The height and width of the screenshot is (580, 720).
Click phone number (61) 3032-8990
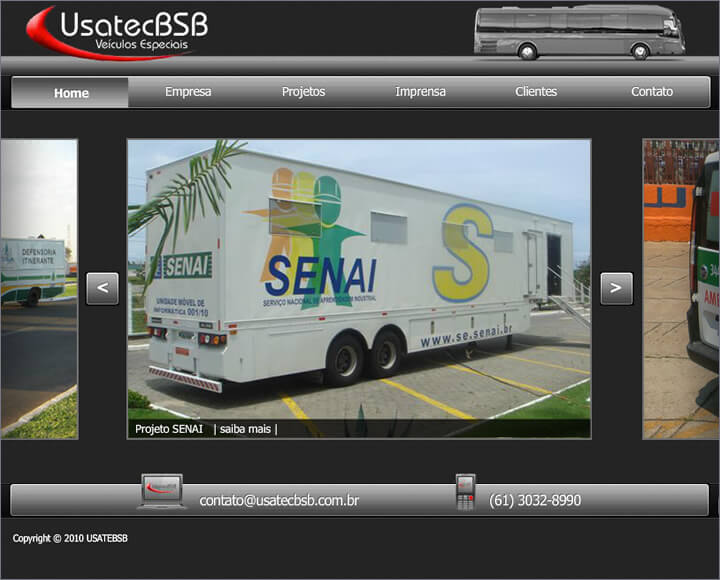click(x=535, y=500)
